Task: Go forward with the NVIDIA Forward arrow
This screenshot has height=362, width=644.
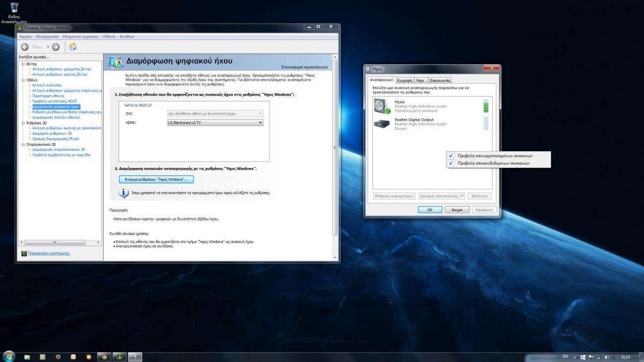Action: [x=56, y=47]
